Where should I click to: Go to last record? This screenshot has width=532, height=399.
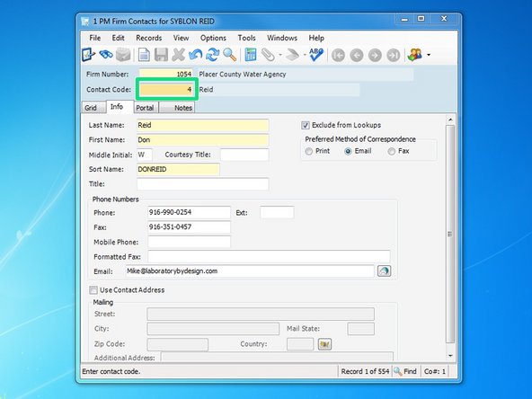(393, 55)
